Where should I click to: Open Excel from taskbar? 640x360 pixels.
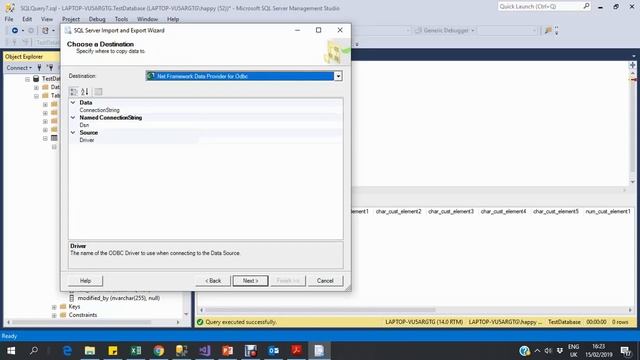pos(136,351)
